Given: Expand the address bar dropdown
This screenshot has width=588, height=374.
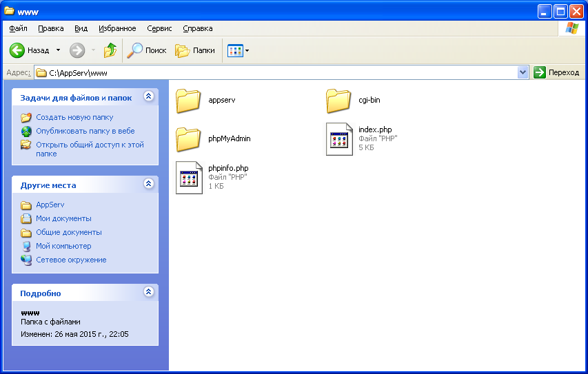Looking at the screenshot, I should (523, 72).
